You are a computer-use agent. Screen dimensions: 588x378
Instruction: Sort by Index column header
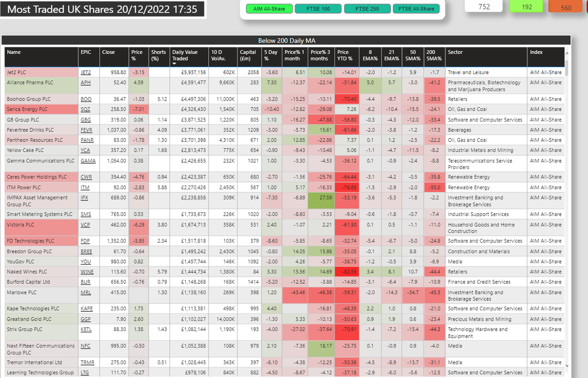pos(546,58)
